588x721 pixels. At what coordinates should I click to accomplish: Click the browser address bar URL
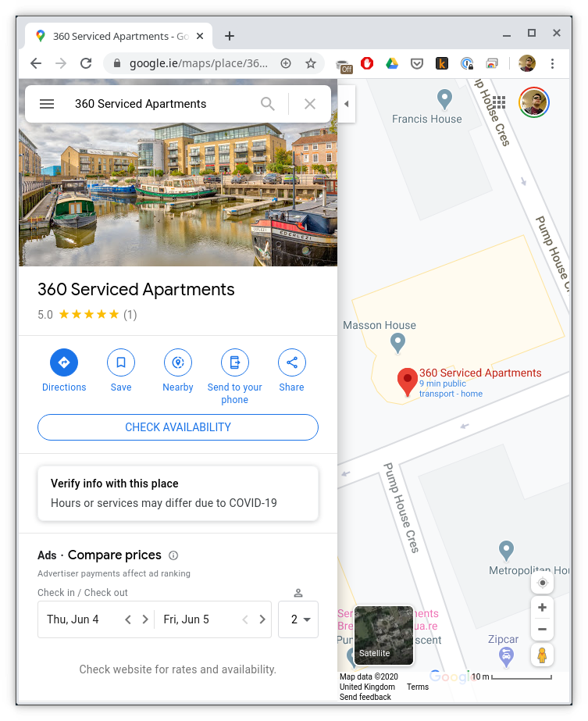point(198,63)
